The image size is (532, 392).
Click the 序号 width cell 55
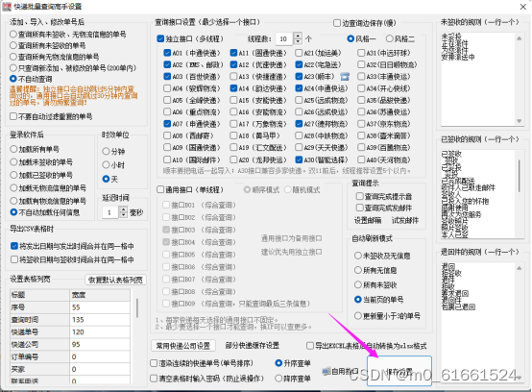100,307
